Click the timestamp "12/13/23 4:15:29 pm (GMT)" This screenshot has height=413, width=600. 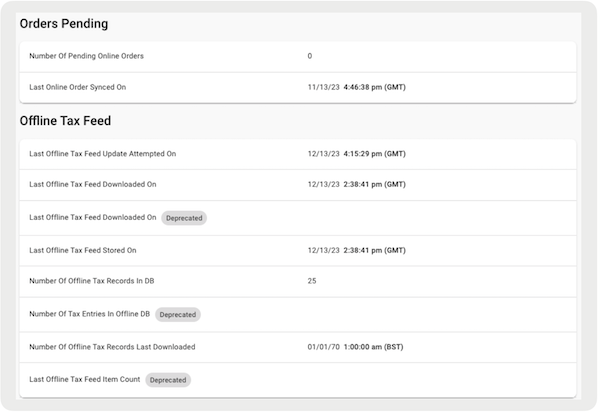[357, 154]
